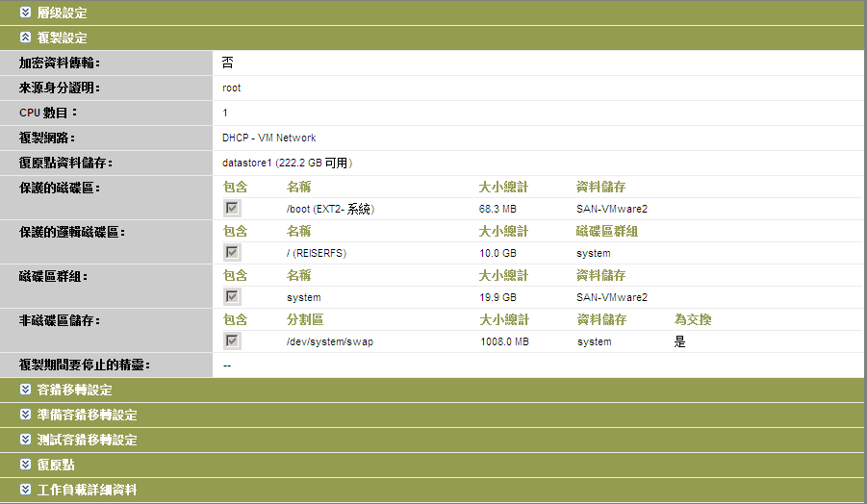Screen dimensions: 867x504
Task: Click the 複製網路 label
Action: (x=47, y=138)
